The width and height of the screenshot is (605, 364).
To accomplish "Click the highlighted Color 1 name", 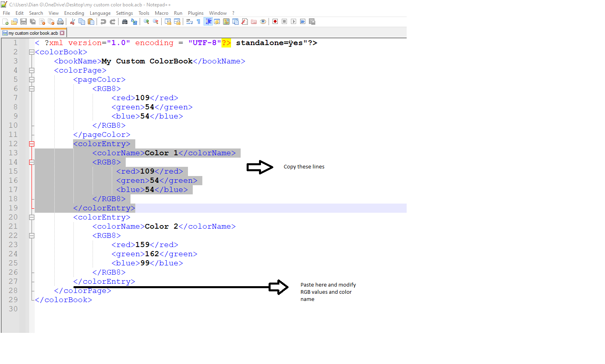I will pyautogui.click(x=162, y=153).
